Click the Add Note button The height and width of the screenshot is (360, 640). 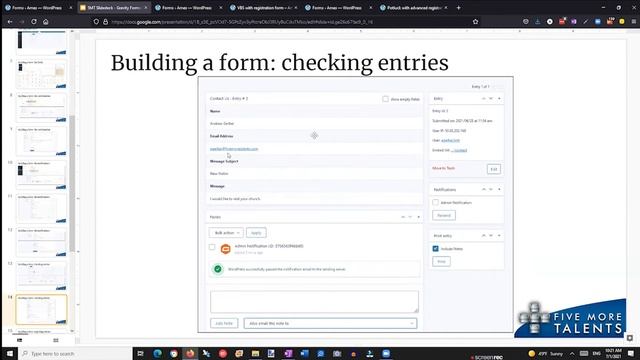coord(224,323)
